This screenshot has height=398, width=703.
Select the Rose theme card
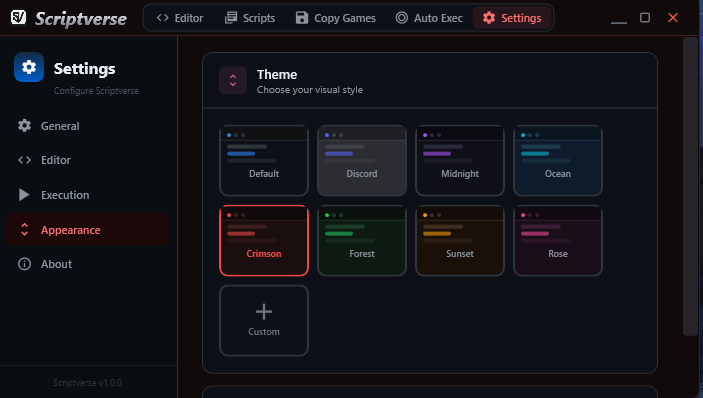click(x=558, y=241)
